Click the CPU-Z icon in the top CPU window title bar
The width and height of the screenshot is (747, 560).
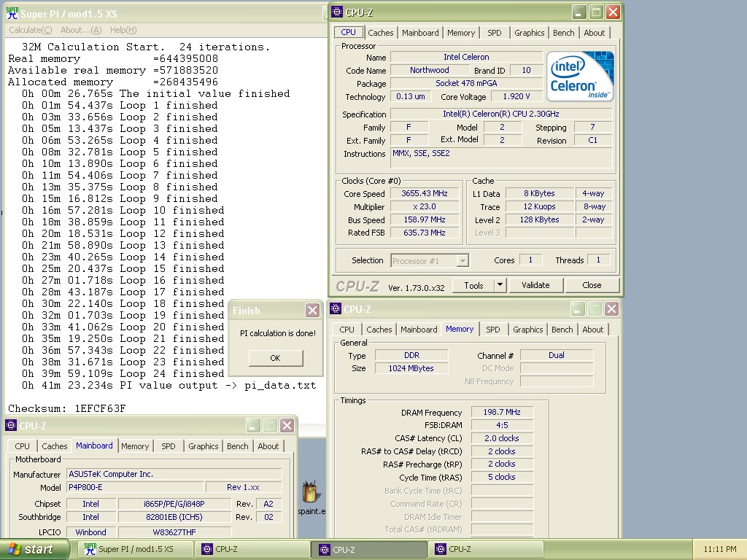point(337,12)
